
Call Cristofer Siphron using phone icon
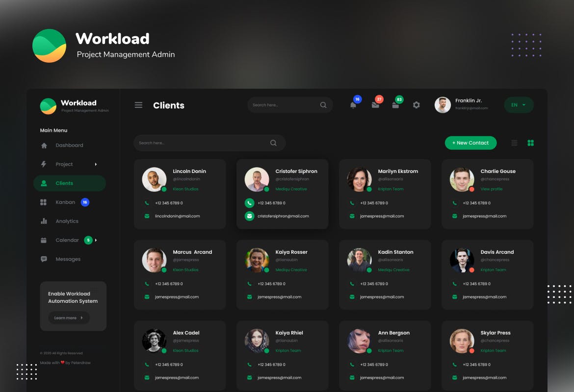click(249, 203)
